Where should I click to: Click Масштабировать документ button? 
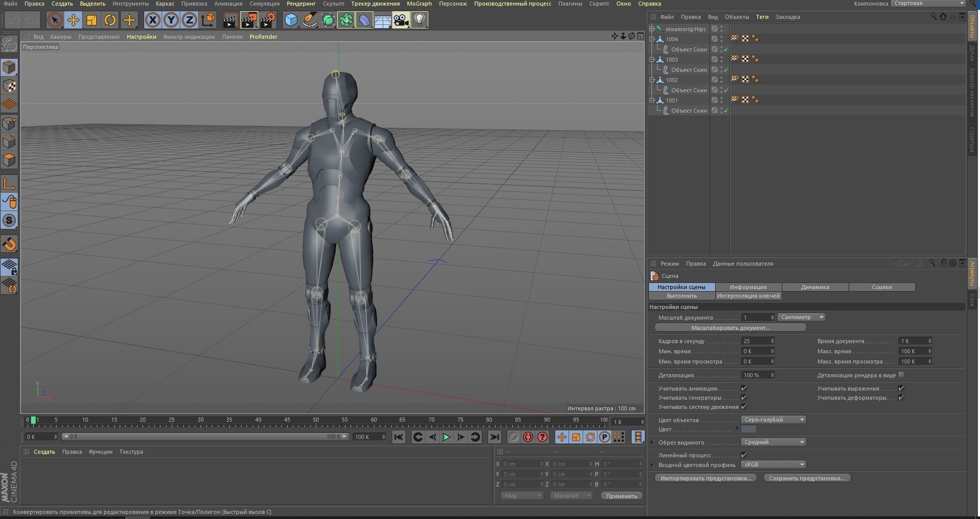730,328
